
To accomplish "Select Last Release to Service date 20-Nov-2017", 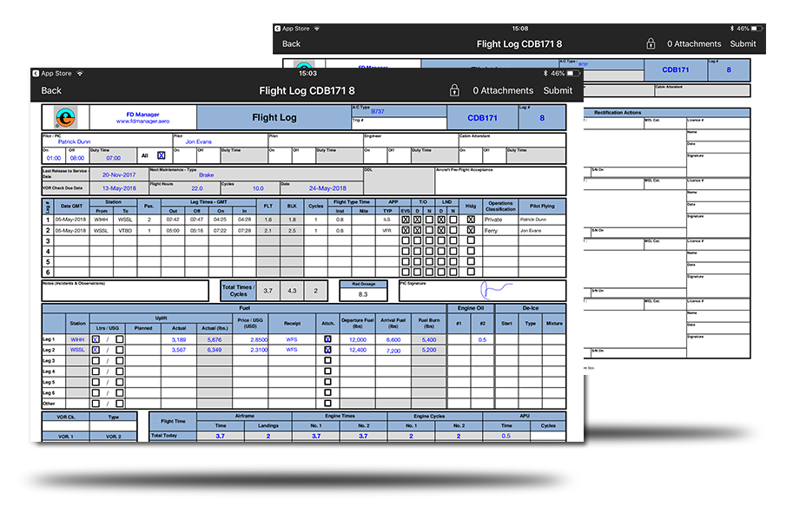I will click(x=119, y=174).
